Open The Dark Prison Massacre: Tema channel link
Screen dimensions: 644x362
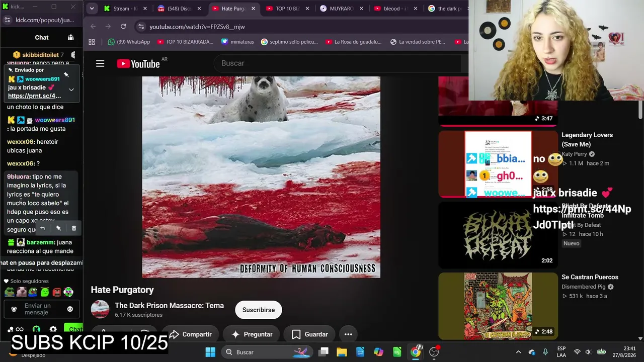pos(169,306)
